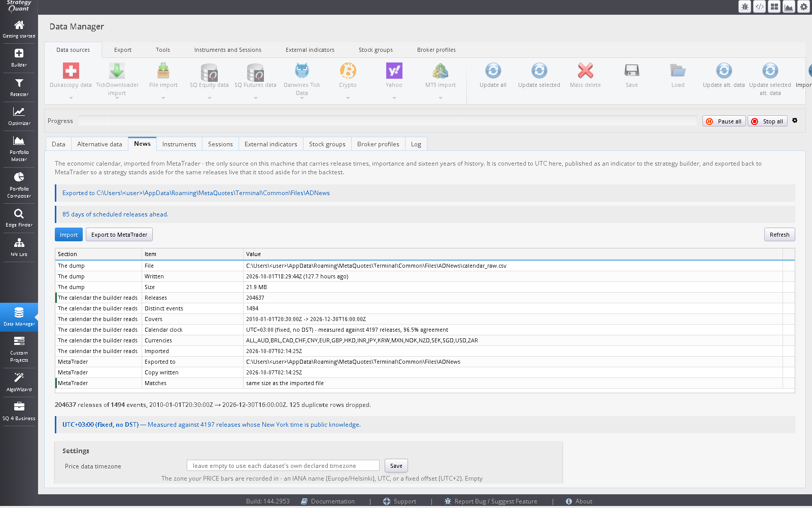Open the Log tab

point(416,144)
